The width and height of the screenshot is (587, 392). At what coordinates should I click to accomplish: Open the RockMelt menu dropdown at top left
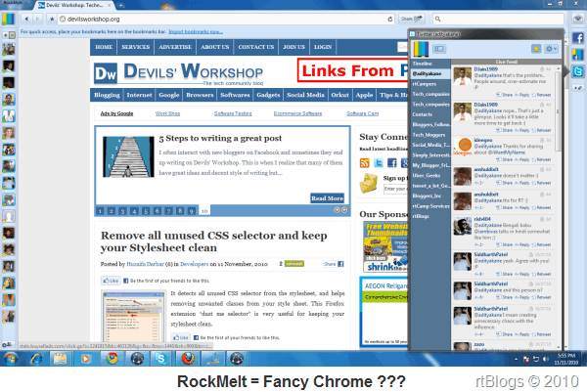click(13, 2)
